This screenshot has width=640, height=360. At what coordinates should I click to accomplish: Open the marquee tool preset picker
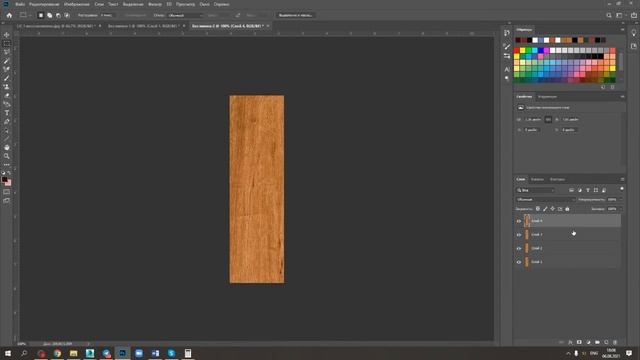click(x=25, y=15)
